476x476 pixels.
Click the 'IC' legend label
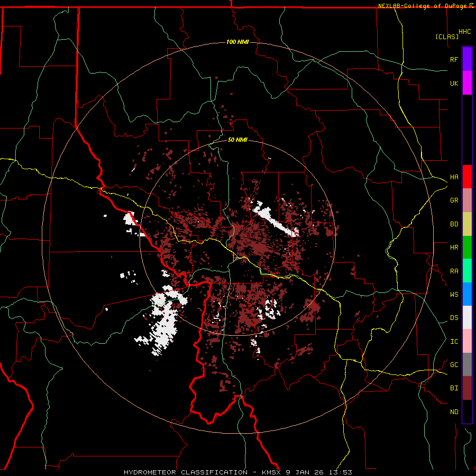[x=454, y=342]
